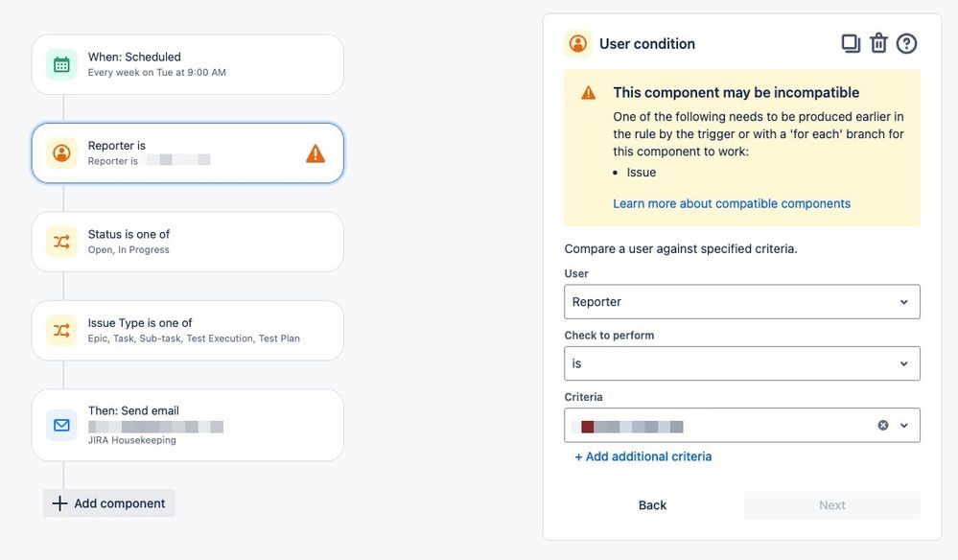Click the user icon beside User condition title
The width and height of the screenshot is (958, 560).
pyautogui.click(x=578, y=44)
